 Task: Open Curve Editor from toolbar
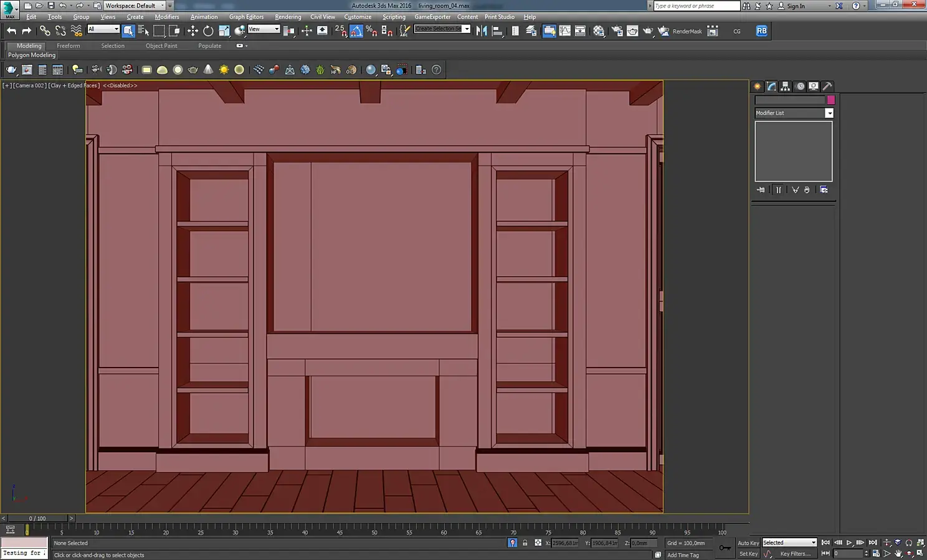[x=565, y=31]
